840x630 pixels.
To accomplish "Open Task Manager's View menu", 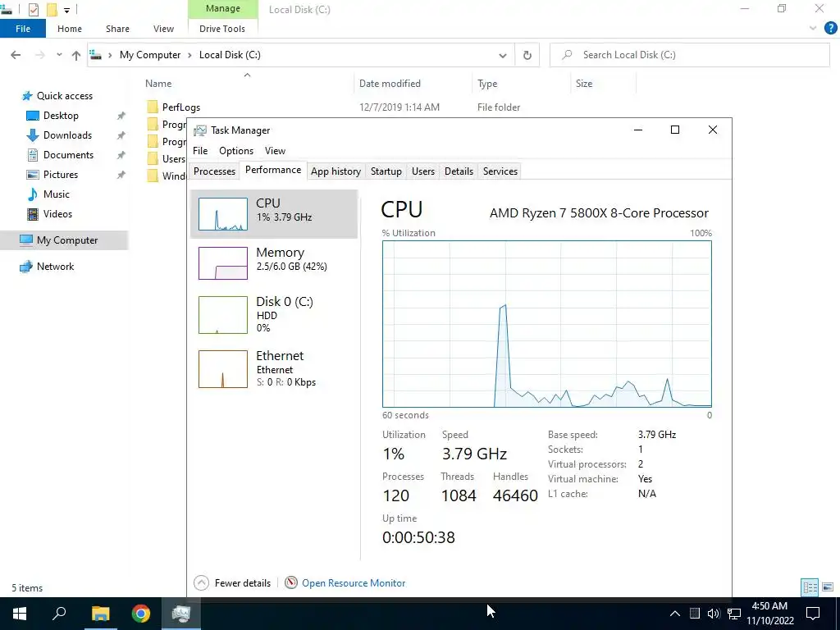I will point(275,151).
